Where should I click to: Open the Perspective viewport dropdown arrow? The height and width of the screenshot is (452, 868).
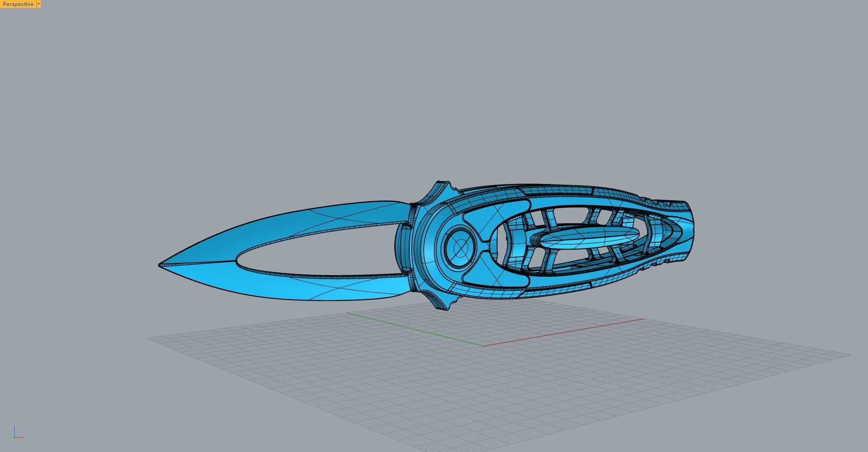[38, 4]
